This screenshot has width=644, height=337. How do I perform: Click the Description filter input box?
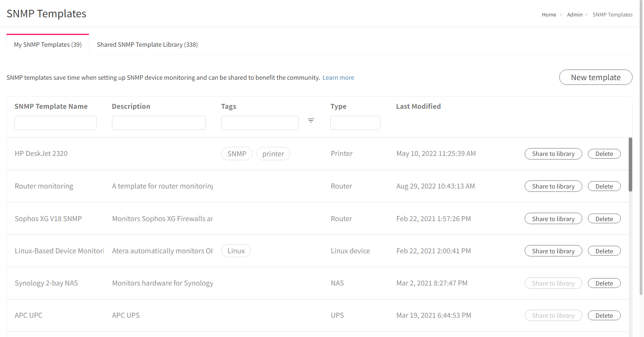point(159,123)
